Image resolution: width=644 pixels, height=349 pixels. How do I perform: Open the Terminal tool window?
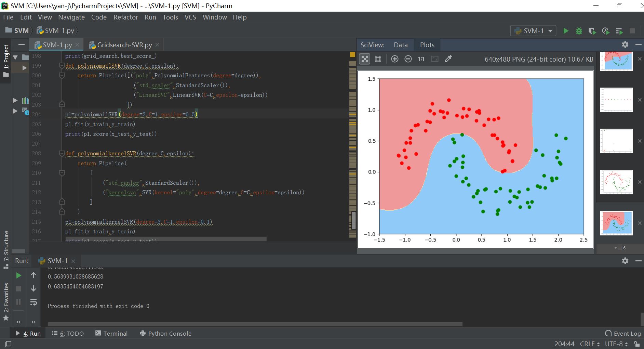pos(111,333)
